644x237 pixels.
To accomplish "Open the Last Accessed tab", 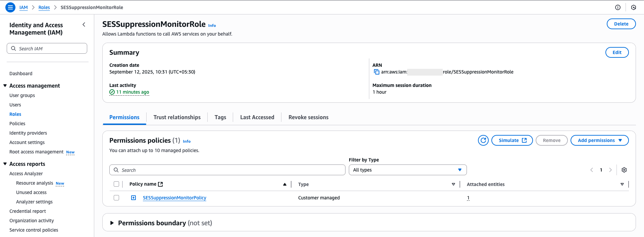I will (x=257, y=117).
